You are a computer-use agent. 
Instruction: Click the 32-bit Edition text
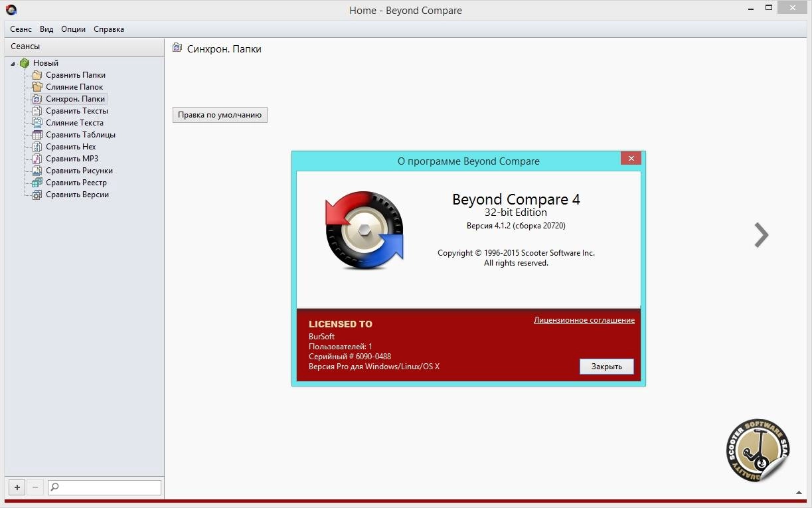point(516,212)
